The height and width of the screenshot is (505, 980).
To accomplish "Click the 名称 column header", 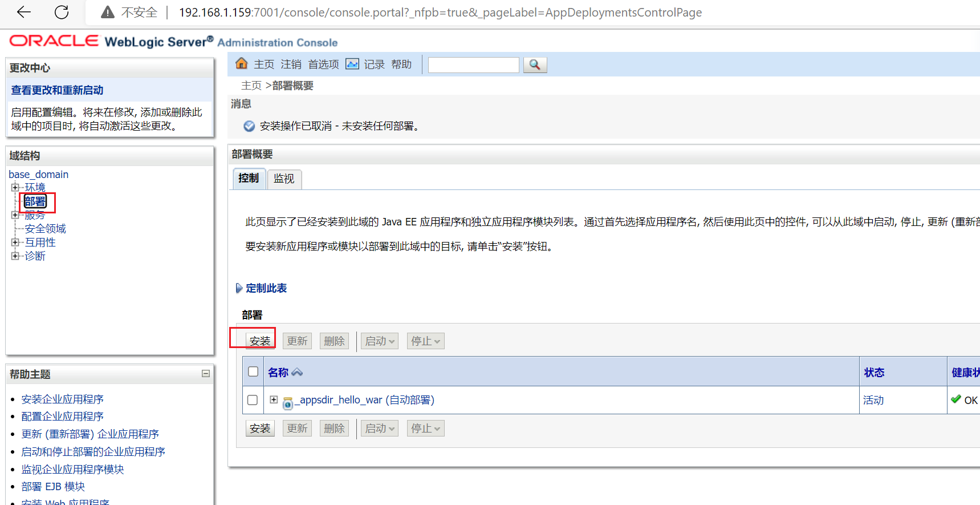I will [x=278, y=373].
